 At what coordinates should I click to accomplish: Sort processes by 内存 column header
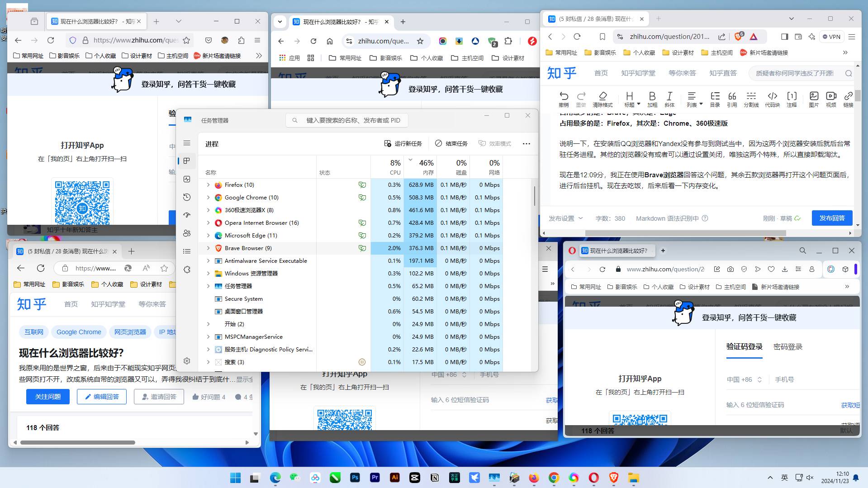coord(420,166)
